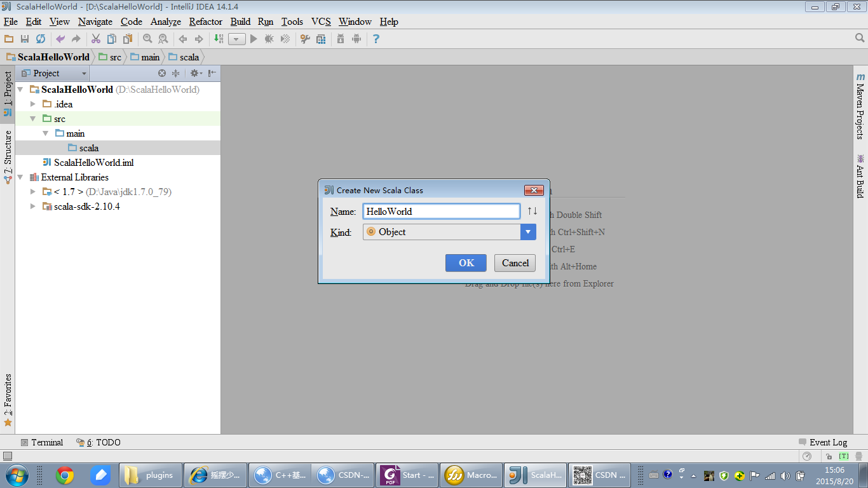Open the Project panel gear settings

[x=195, y=73]
